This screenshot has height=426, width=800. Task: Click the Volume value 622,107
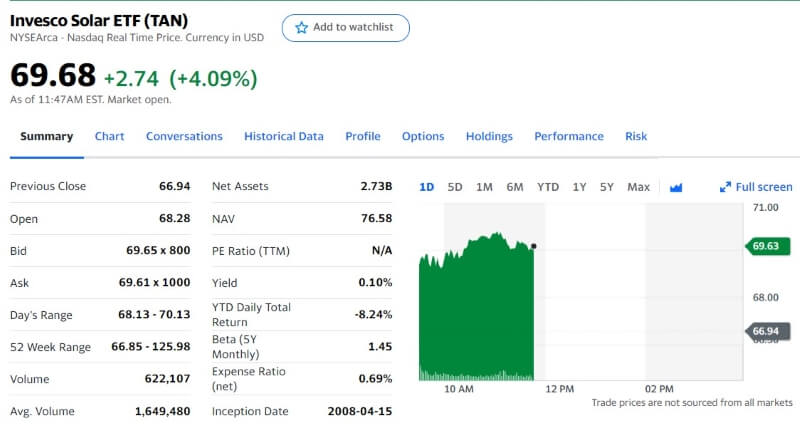167,379
